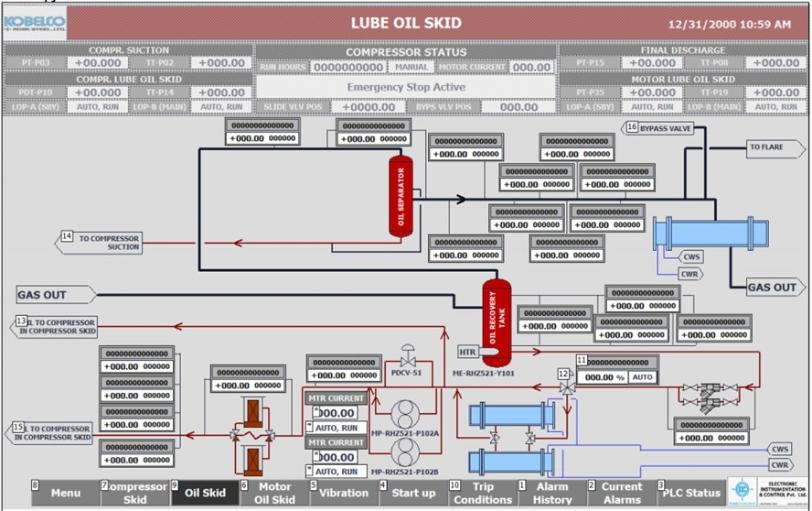Go to Alarm History screen
Image resolution: width=812 pixels, height=511 pixels.
pyautogui.click(x=552, y=493)
